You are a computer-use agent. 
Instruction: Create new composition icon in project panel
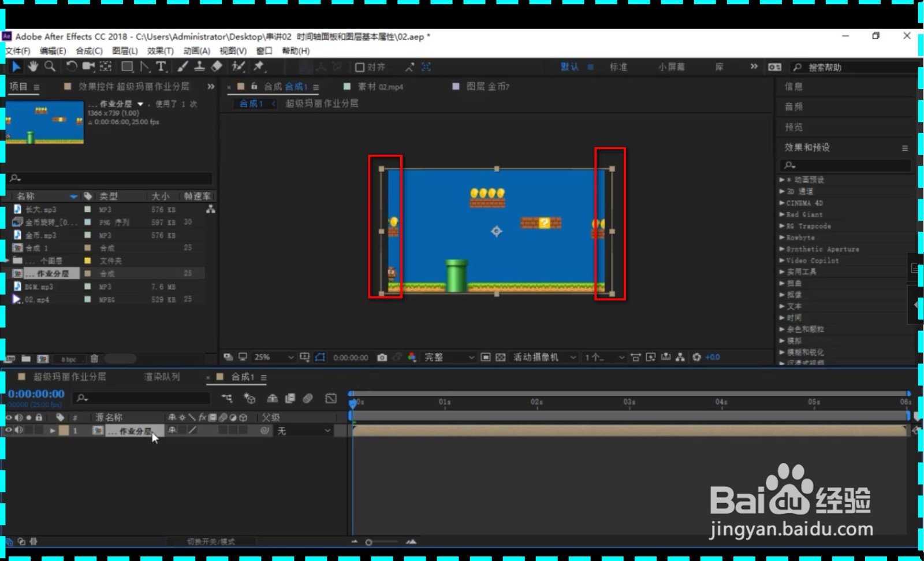click(x=42, y=359)
